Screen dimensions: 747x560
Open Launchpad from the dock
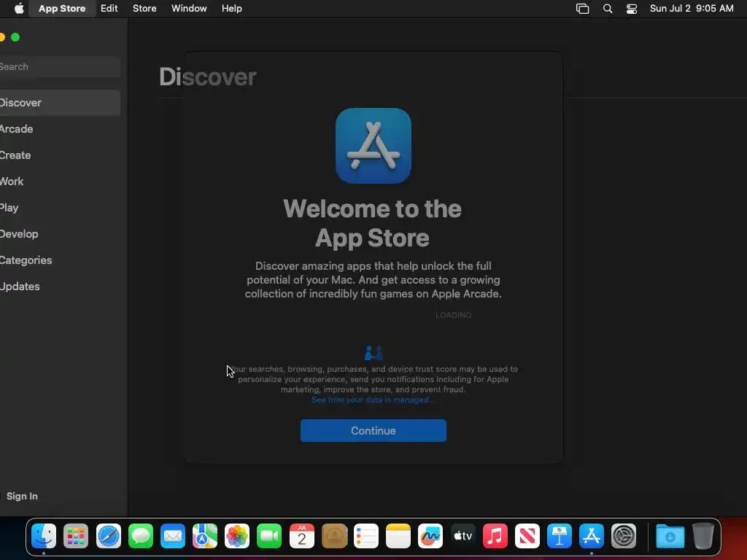click(x=76, y=536)
